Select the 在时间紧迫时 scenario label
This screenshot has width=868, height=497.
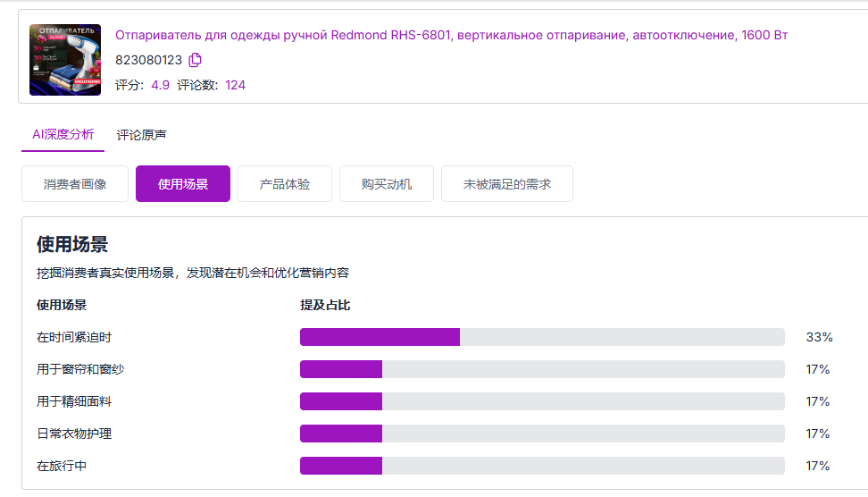pos(74,337)
